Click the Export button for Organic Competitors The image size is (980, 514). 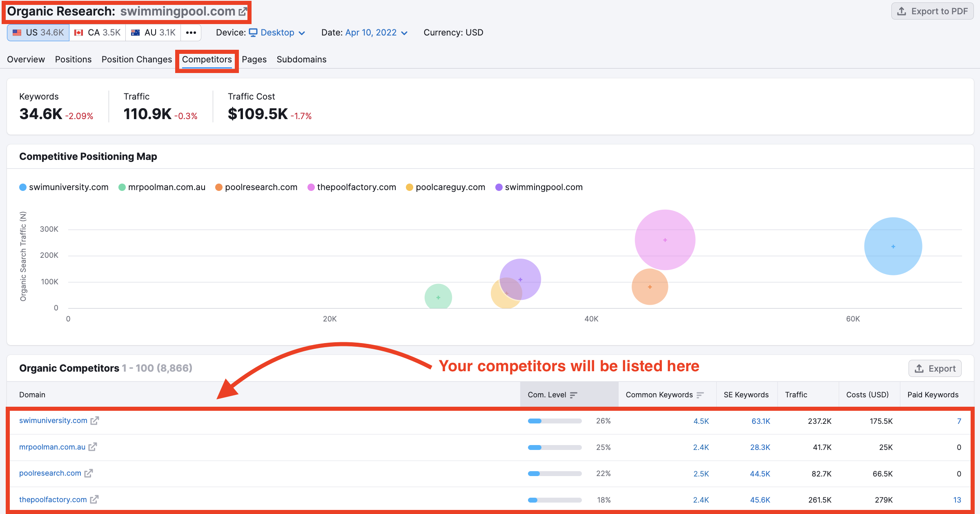935,369
